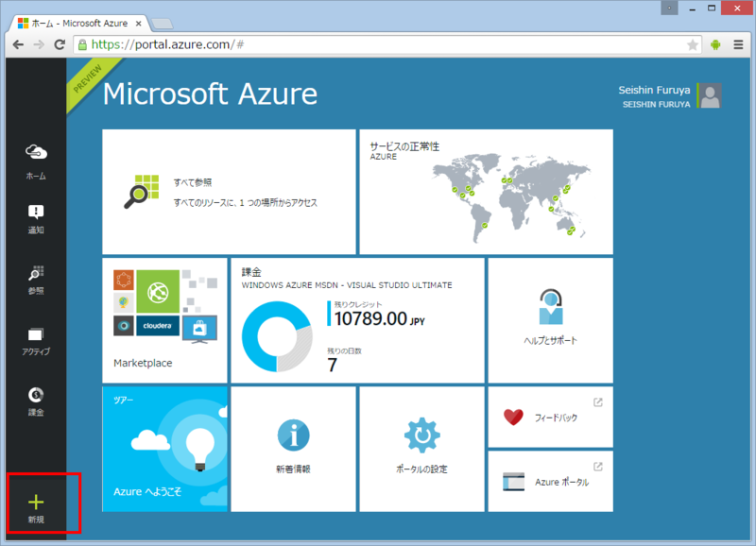Click the green globe Marketplace icon
756x546 pixels.
pyautogui.click(x=158, y=292)
